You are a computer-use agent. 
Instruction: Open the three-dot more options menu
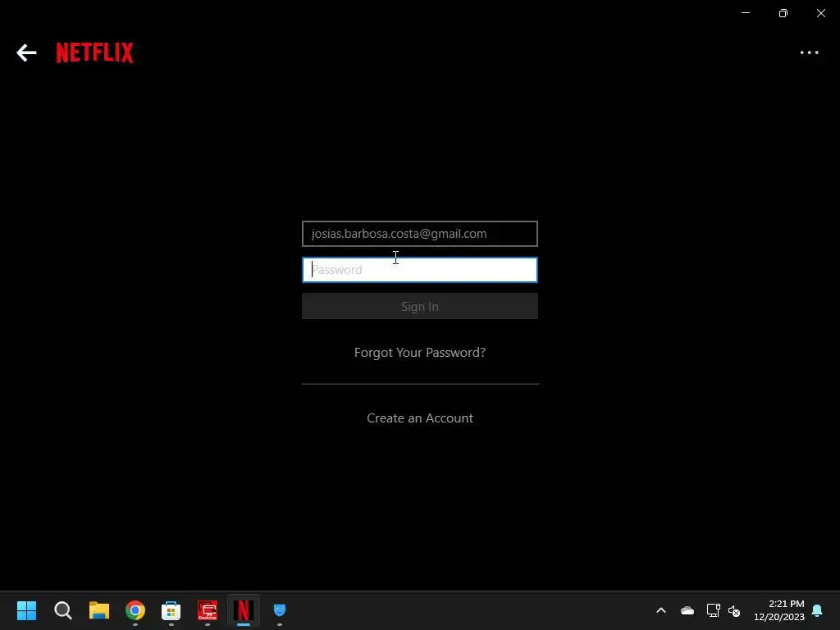pyautogui.click(x=809, y=52)
